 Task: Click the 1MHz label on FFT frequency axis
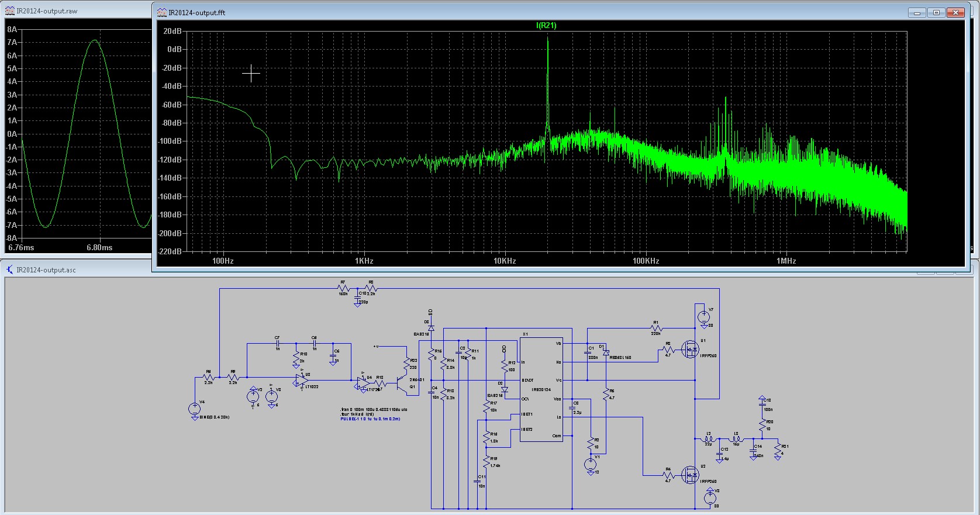pyautogui.click(x=786, y=261)
